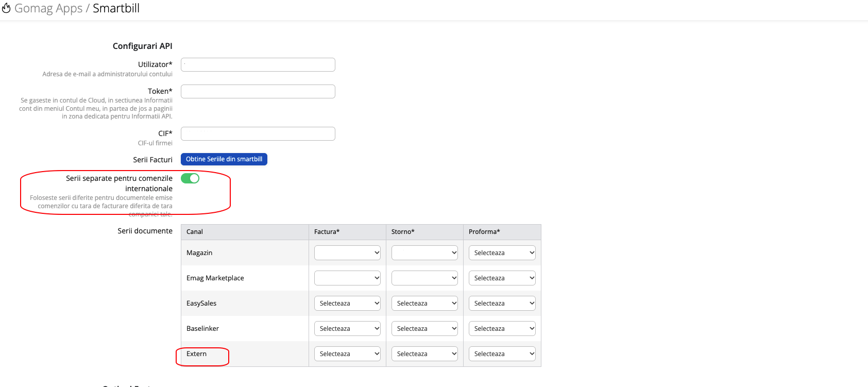Open Storno dropdown for Magazin row
This screenshot has height=387, width=868.
(425, 253)
